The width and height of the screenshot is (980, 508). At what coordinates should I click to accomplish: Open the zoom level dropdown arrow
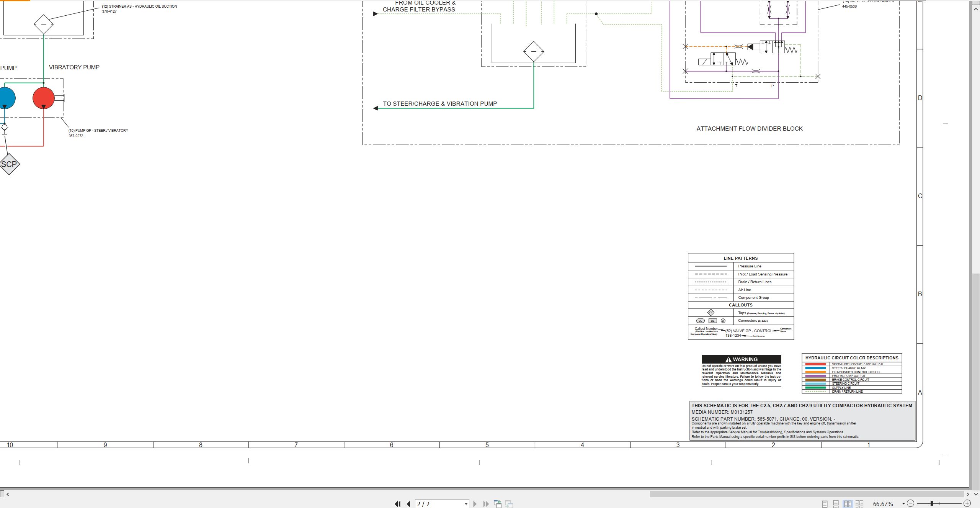[x=903, y=504]
